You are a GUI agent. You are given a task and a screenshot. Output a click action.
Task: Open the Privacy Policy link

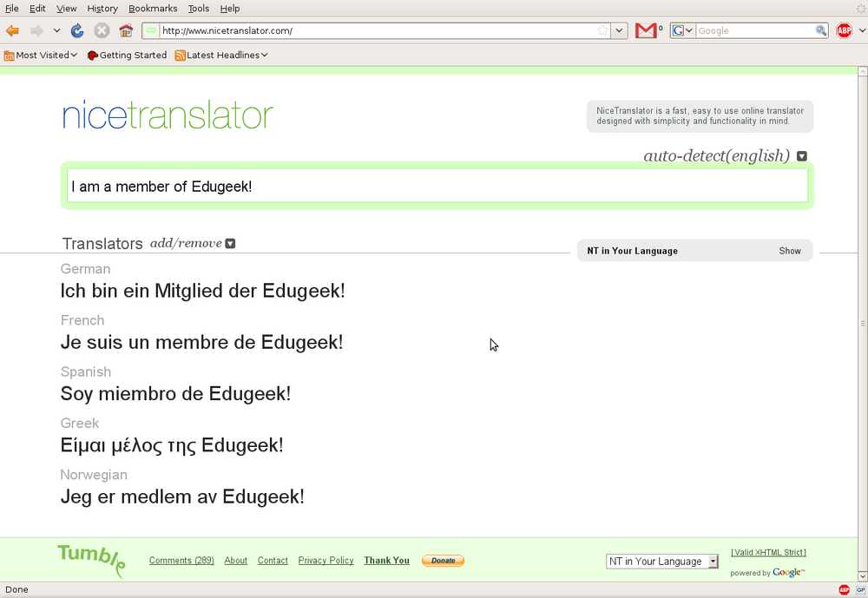coord(326,561)
